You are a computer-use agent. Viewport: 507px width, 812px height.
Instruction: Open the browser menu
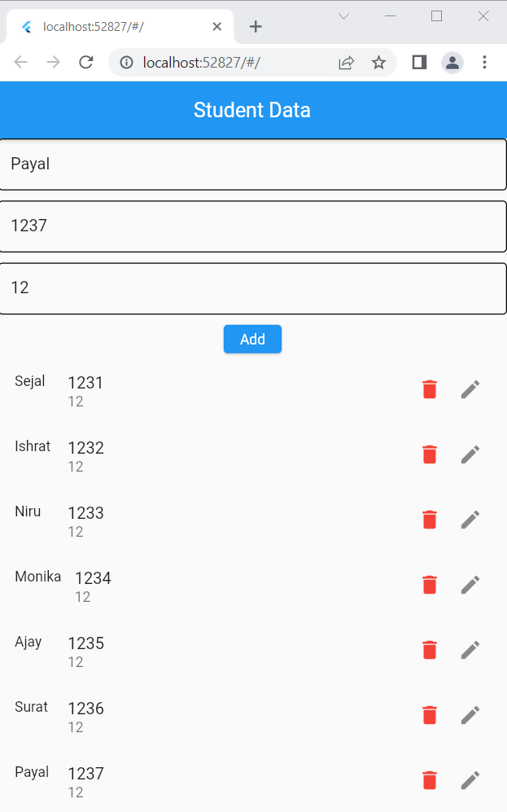tap(486, 62)
